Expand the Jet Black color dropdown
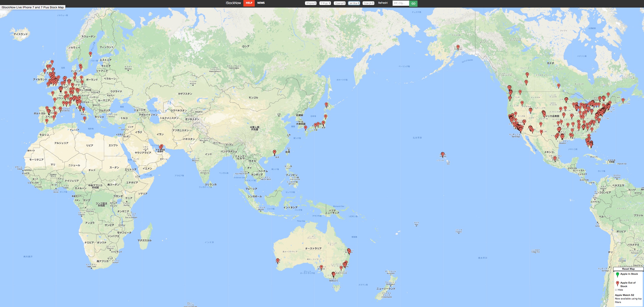 click(354, 3)
